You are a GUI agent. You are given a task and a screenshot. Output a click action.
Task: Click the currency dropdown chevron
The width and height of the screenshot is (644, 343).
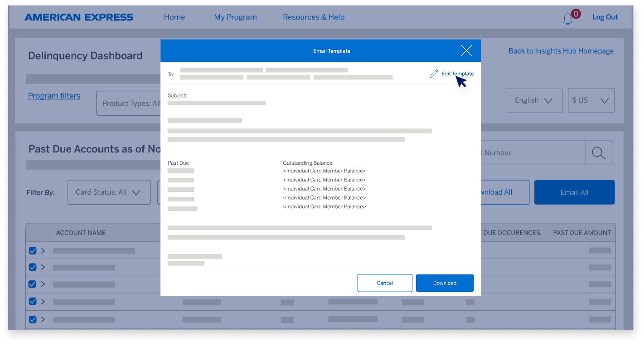click(604, 100)
